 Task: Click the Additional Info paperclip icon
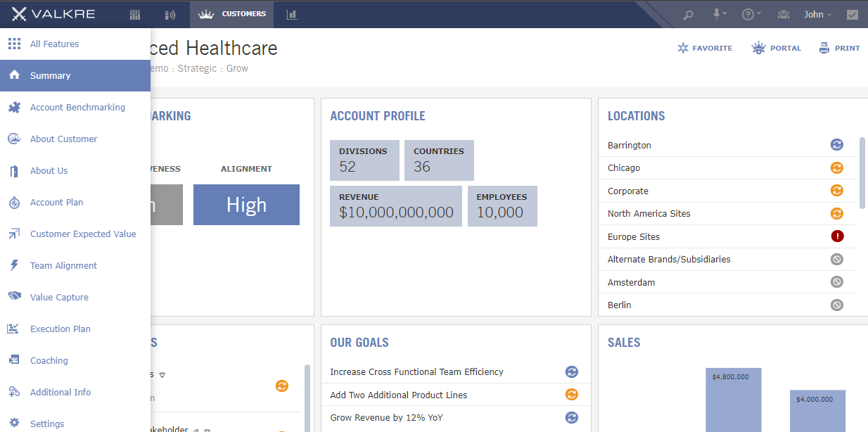pos(14,392)
